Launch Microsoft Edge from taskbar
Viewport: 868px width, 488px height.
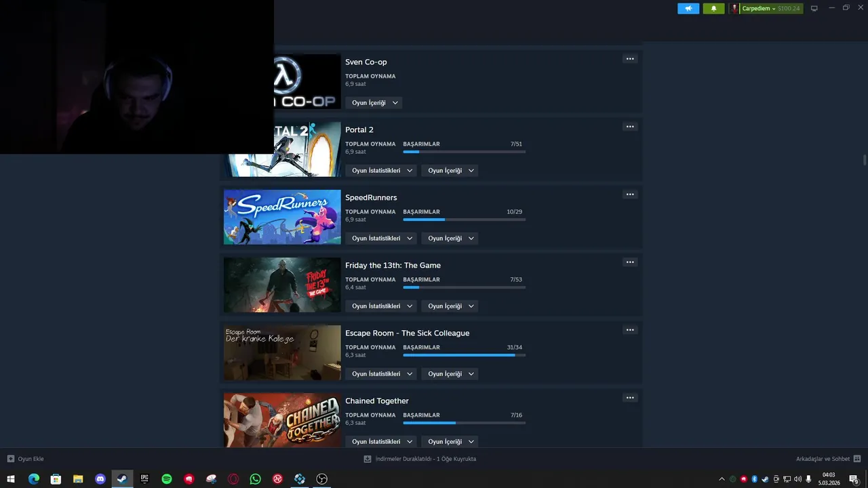(x=33, y=479)
